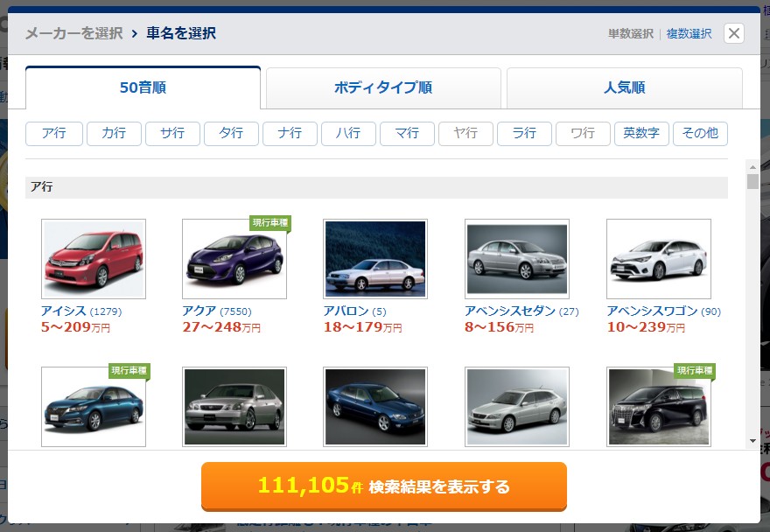Click 18〜179万円 price under アバロン
The width and height of the screenshot is (770, 532).
tap(362, 327)
